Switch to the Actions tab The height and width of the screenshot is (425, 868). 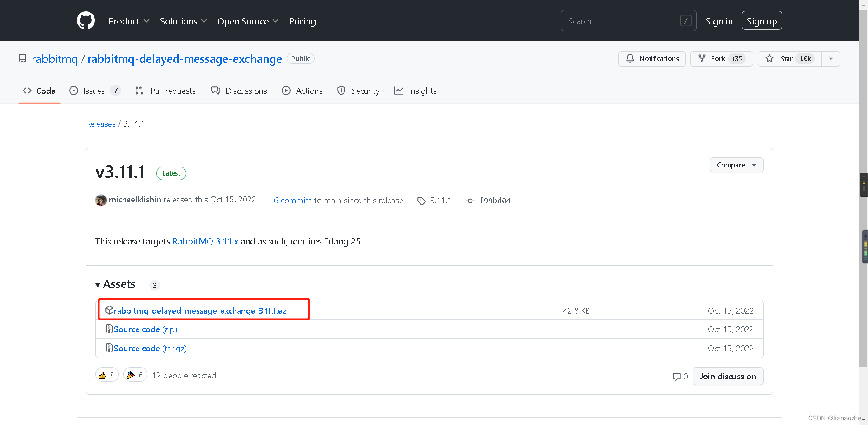302,91
